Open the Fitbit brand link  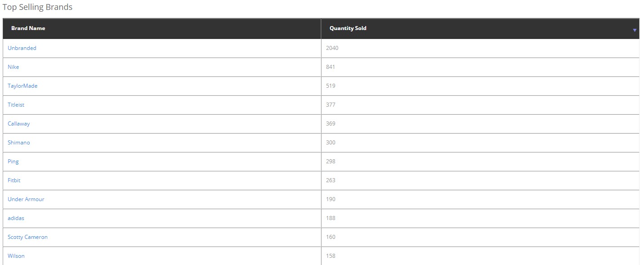[14, 180]
